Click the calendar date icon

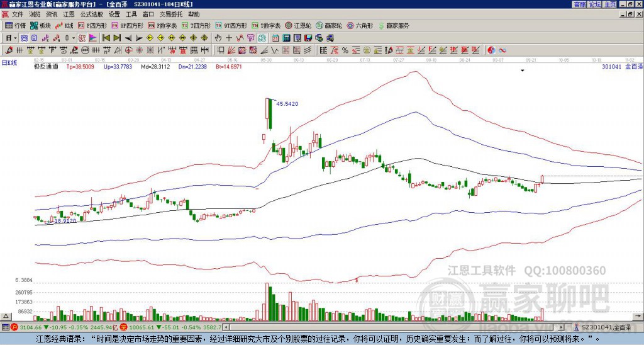pyautogui.click(x=275, y=38)
